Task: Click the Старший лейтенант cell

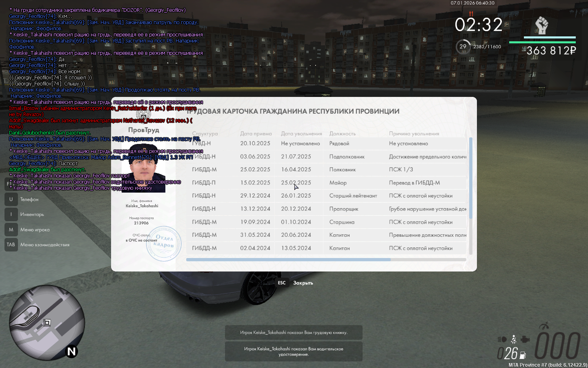Action: click(353, 196)
